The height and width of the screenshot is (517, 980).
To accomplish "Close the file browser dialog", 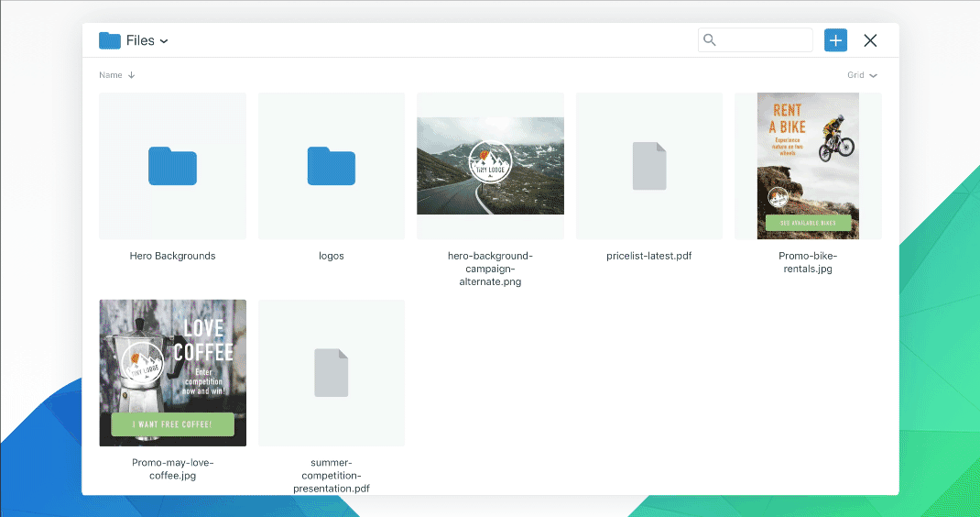I will click(870, 40).
